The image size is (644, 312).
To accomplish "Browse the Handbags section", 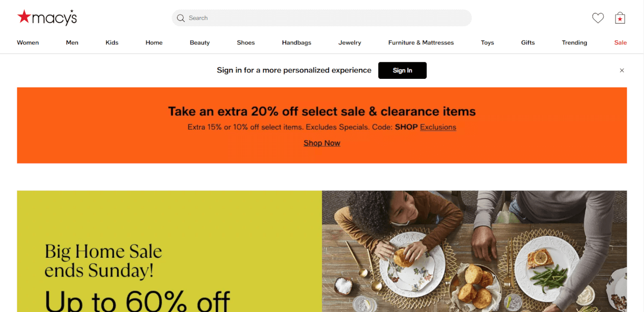I will point(296,42).
